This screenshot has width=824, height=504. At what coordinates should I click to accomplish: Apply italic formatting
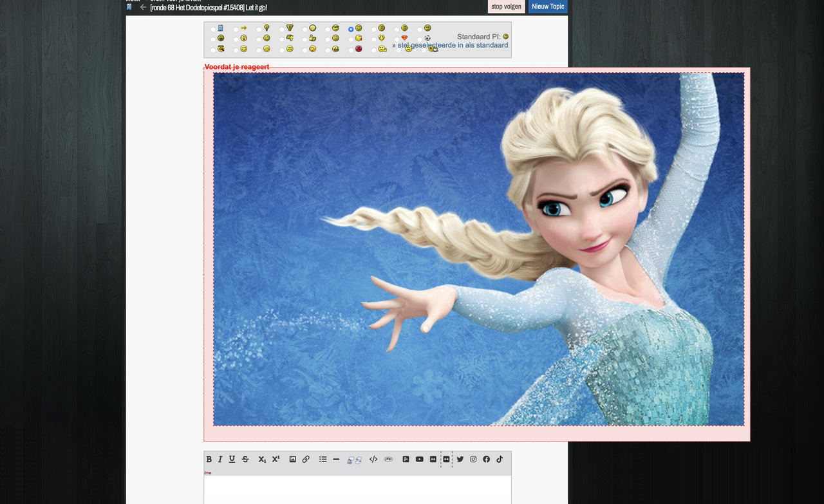coord(220,460)
